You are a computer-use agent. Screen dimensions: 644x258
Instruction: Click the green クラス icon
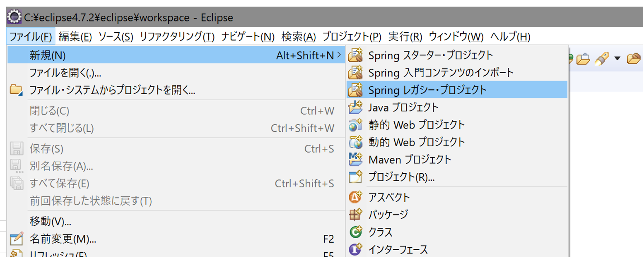tap(355, 232)
